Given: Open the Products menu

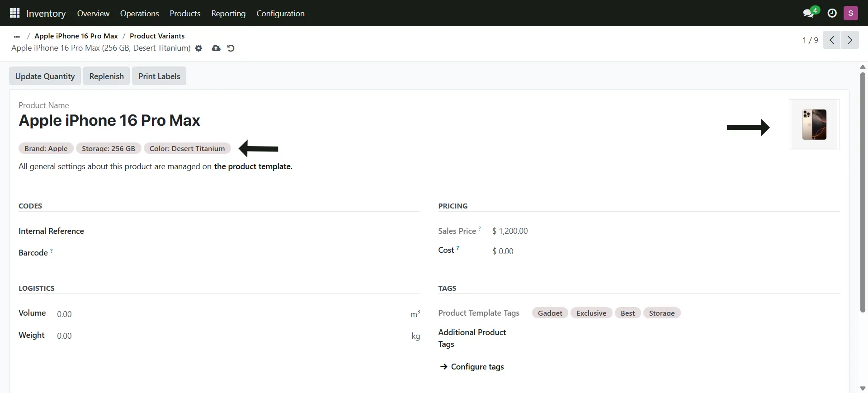Looking at the screenshot, I should [x=185, y=14].
